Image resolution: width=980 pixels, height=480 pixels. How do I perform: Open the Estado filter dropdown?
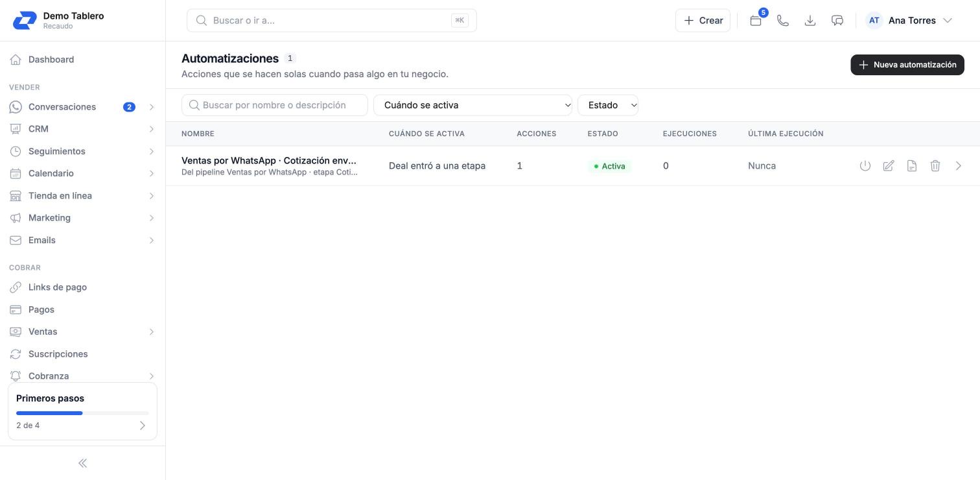[x=608, y=105]
